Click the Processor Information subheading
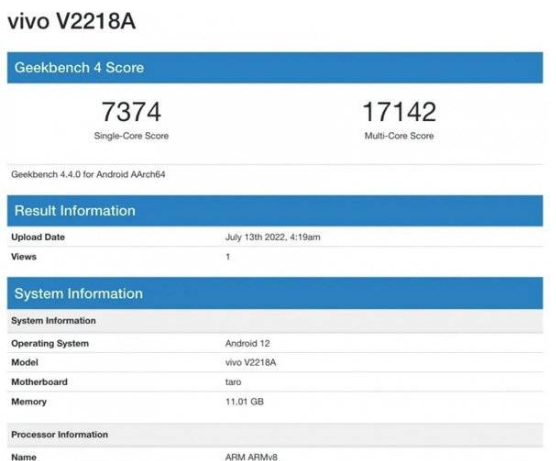This screenshot has height=461, width=556. [x=60, y=434]
